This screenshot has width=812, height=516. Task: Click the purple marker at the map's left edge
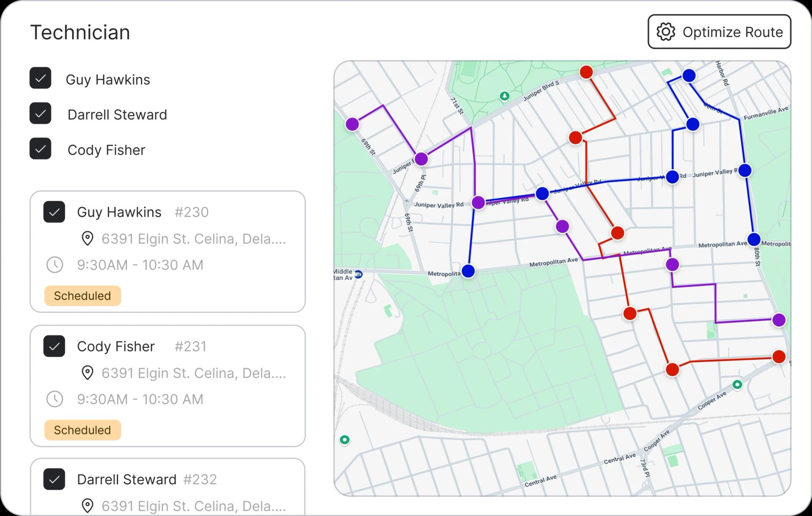(x=353, y=124)
